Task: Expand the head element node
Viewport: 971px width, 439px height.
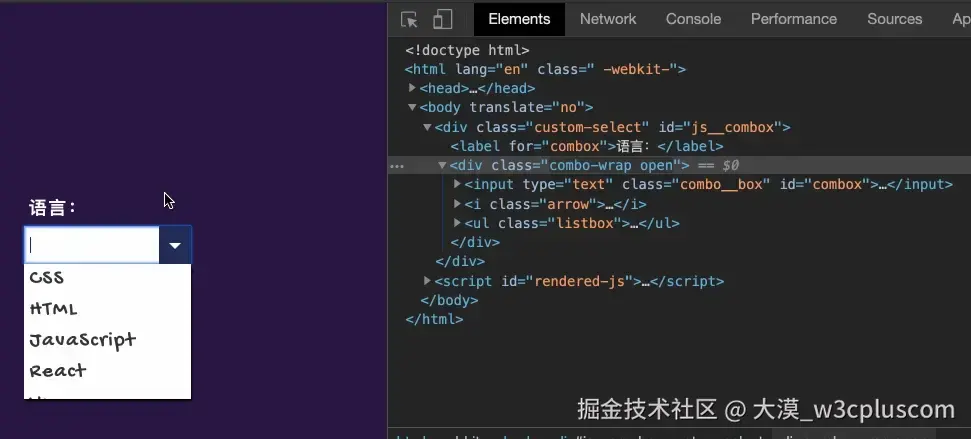Action: 412,88
